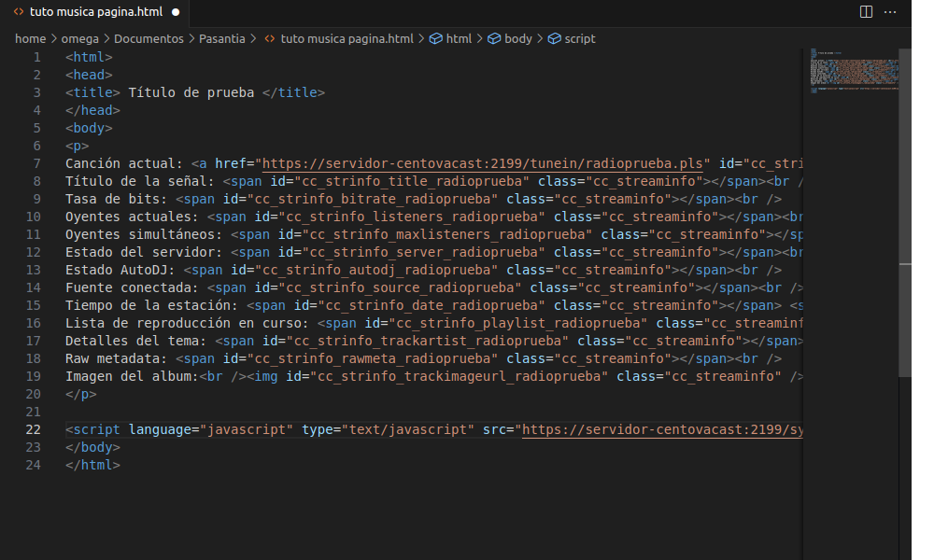The height and width of the screenshot is (560, 934).
Task: Click the radioprueba.pls URL on line 7
Action: click(486, 163)
